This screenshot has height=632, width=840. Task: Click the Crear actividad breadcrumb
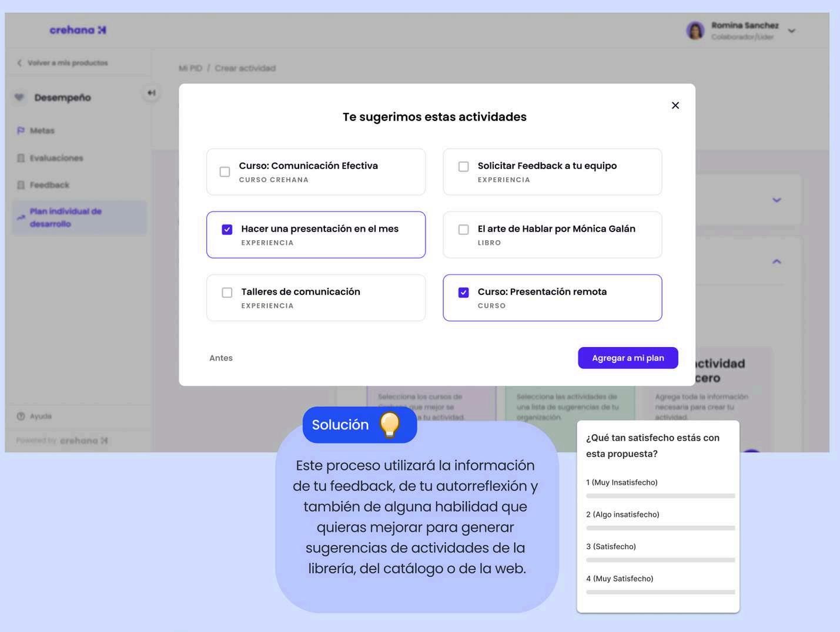point(245,68)
